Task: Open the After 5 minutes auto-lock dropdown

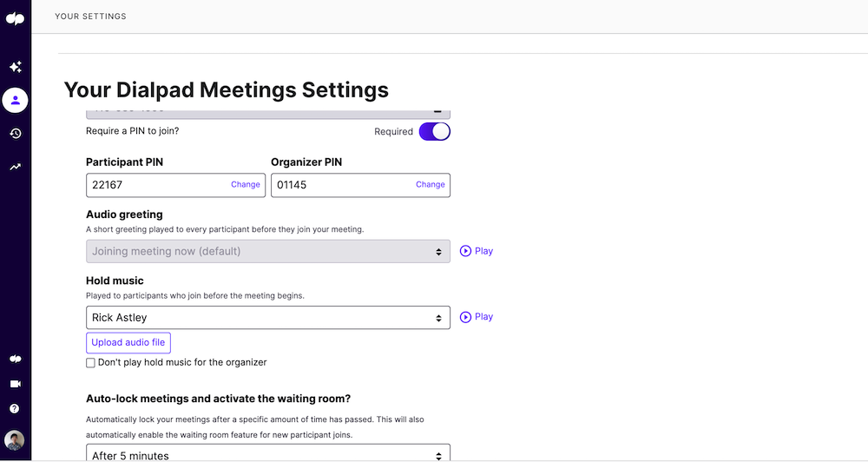Action: click(268, 453)
